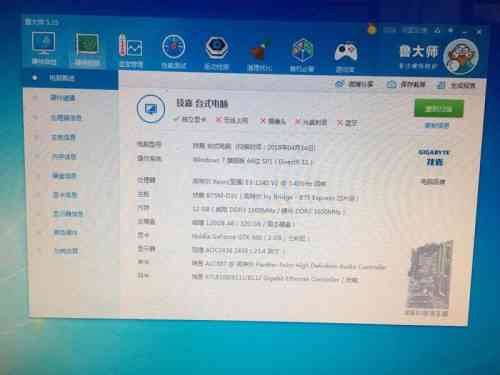The height and width of the screenshot is (375, 500).
Task: Click the Nvidia GeForce GTX graphics value
Action: pos(251,237)
